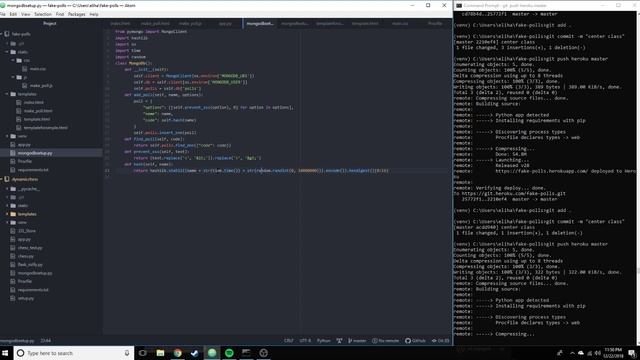The height and width of the screenshot is (360, 640).
Task: Open chess.py in the tree view
Action: (26, 256)
